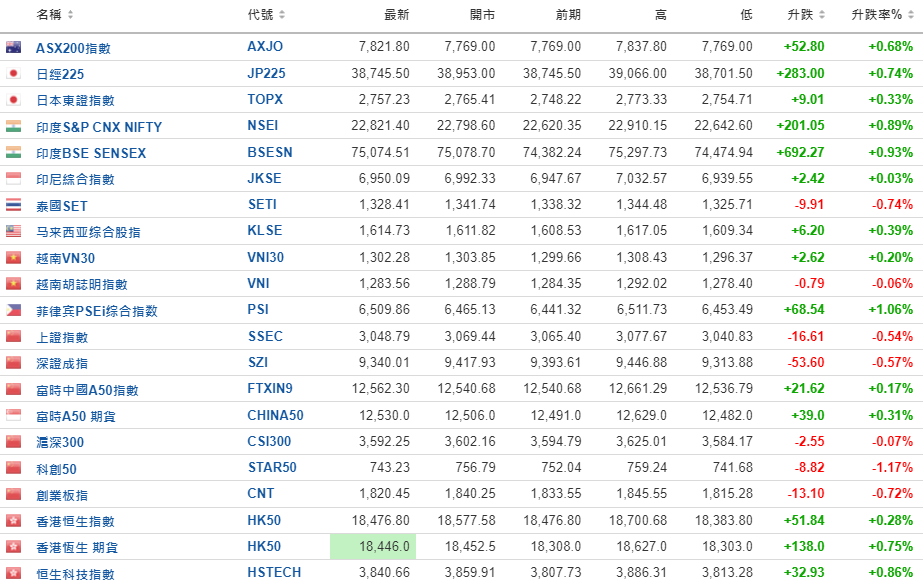Click the Hong Kong flag beside 香港恒生 期貨
This screenshot has height=586, width=923.
click(14, 547)
